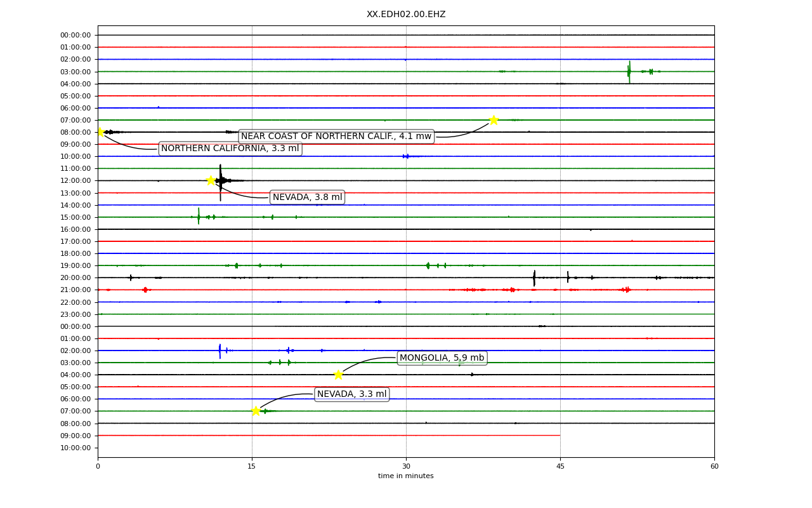
Task: Click the green spike on 03:00:00 trace
Action: click(629, 72)
